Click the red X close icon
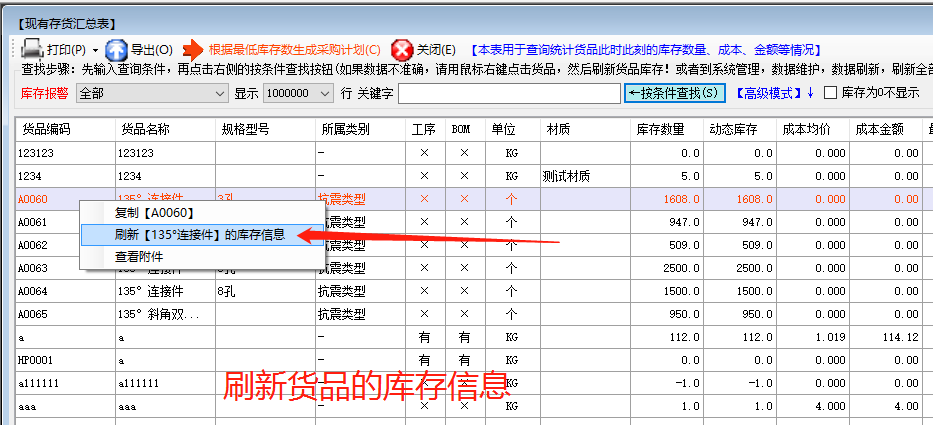Image resolution: width=933 pixels, height=425 pixels. click(402, 49)
